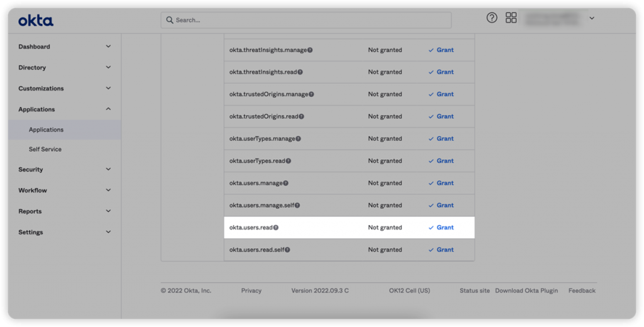This screenshot has height=327, width=644.
Task: Show info tooltip for okta.trustedOrigins.manage
Action: click(311, 94)
